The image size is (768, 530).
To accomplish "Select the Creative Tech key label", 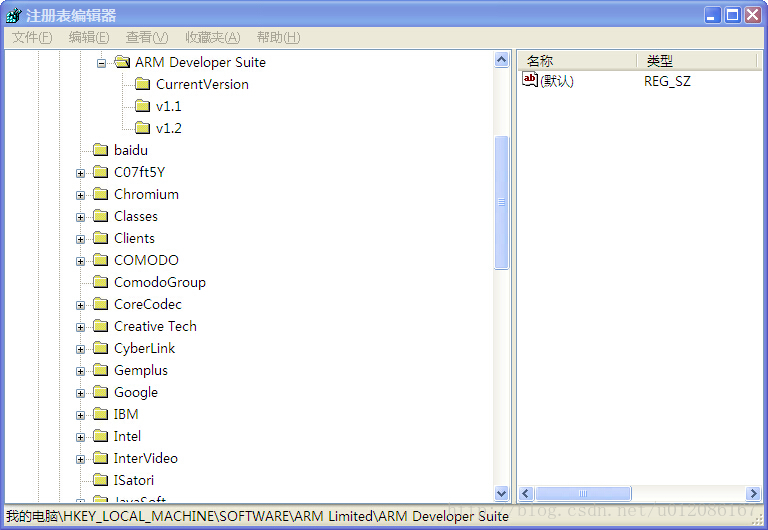I will click(155, 326).
